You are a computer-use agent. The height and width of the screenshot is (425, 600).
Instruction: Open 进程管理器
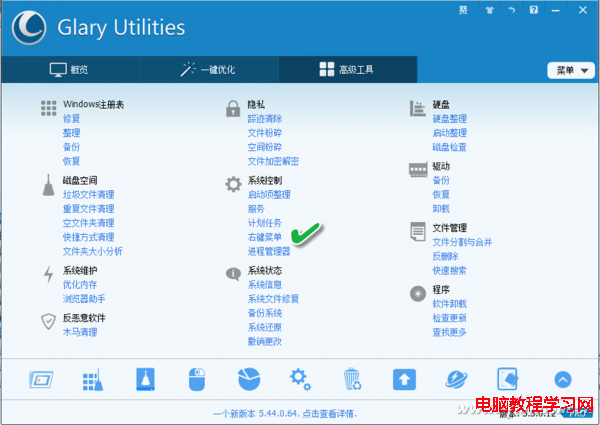coord(269,251)
